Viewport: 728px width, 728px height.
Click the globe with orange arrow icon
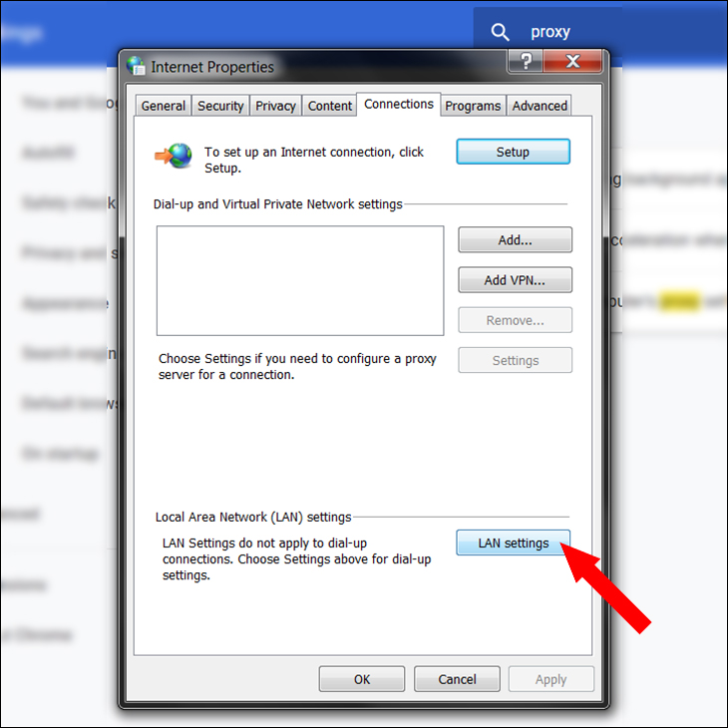click(174, 156)
